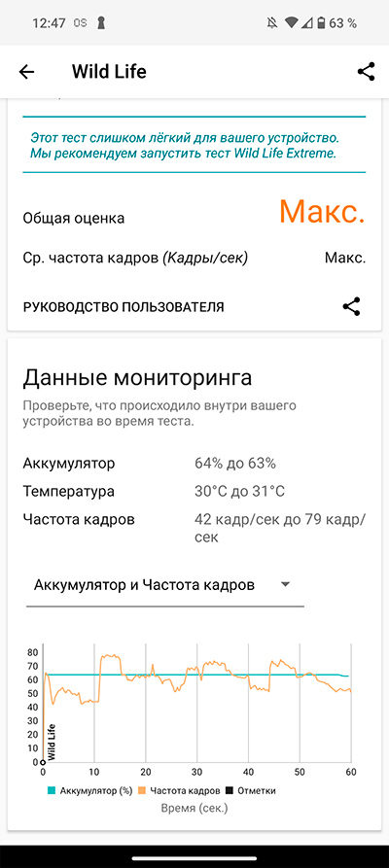Open the Аккумулятор и Частота кадров dropdown

[165, 585]
